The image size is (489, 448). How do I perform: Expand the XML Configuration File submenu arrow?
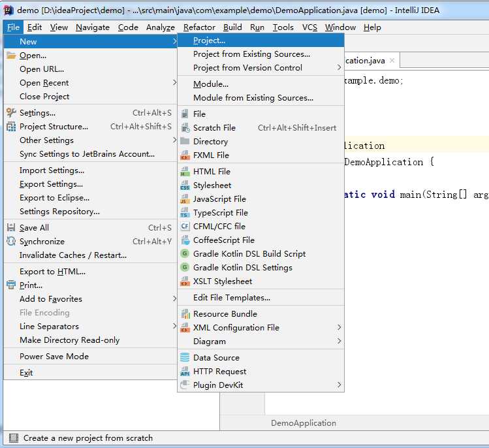[x=339, y=327]
